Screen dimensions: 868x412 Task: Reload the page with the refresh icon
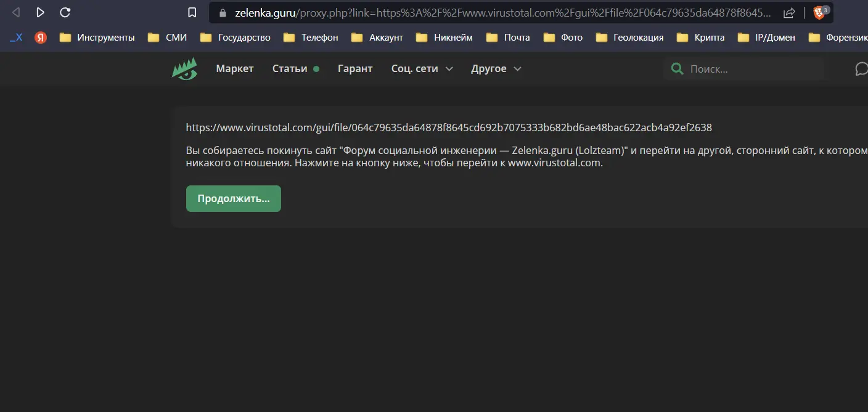65,12
